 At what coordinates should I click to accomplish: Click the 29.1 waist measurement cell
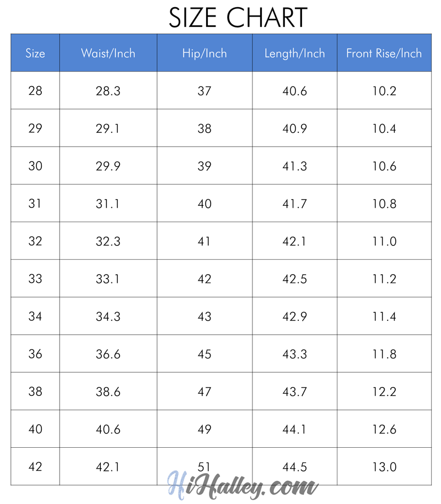pyautogui.click(x=108, y=128)
